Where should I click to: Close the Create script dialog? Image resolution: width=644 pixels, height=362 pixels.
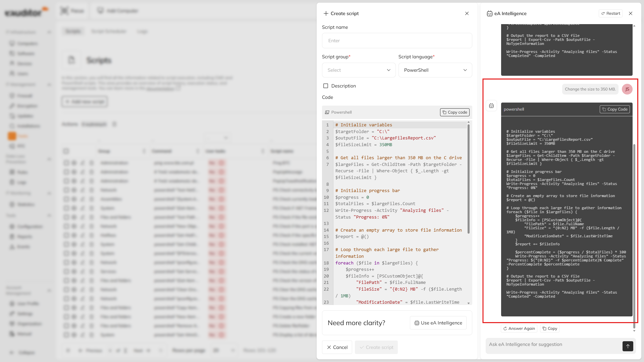[x=467, y=13]
